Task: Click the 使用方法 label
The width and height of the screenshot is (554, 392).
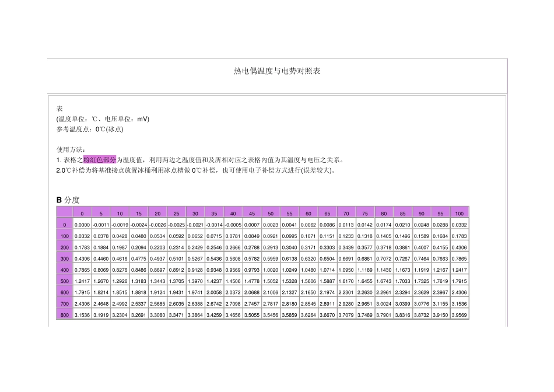Action: 71,149
